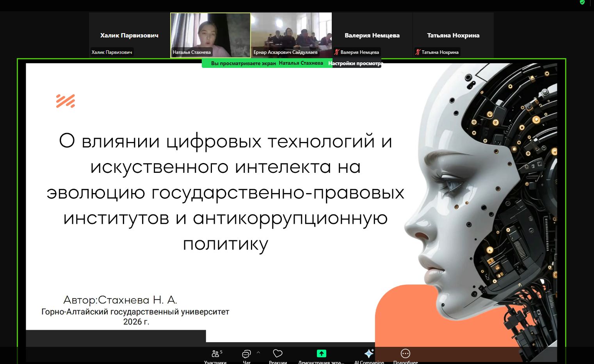Viewport: 594px width, 364px height.
Task: Open the Chat panel
Action: (x=246, y=354)
